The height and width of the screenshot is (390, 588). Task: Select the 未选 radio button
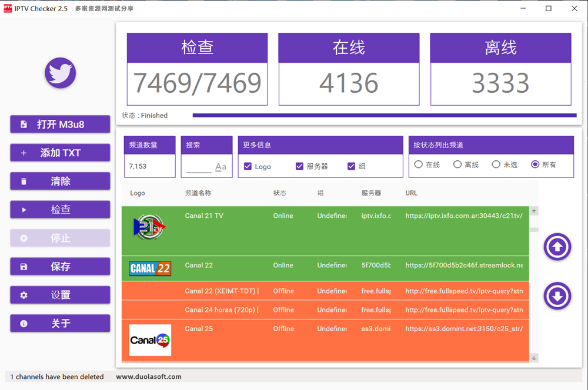pyautogui.click(x=496, y=164)
